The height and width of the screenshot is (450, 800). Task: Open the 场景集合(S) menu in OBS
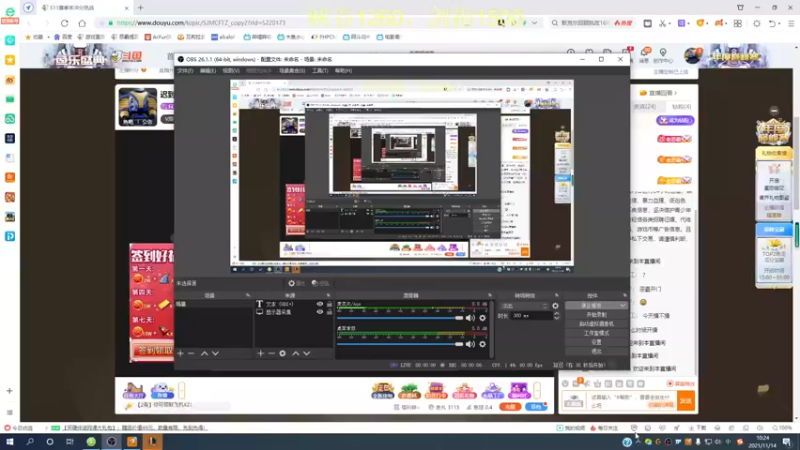click(x=292, y=71)
